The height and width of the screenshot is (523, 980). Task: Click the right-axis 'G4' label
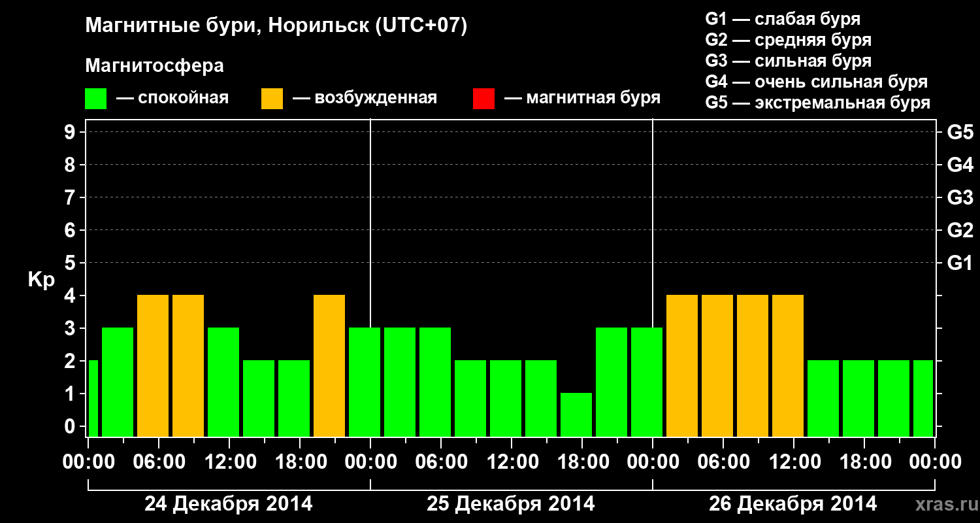click(960, 165)
